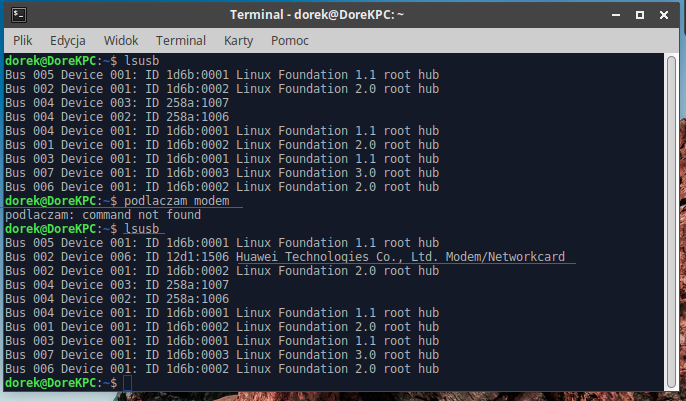The image size is (686, 401).
Task: Open the Karty menu
Action: point(239,41)
